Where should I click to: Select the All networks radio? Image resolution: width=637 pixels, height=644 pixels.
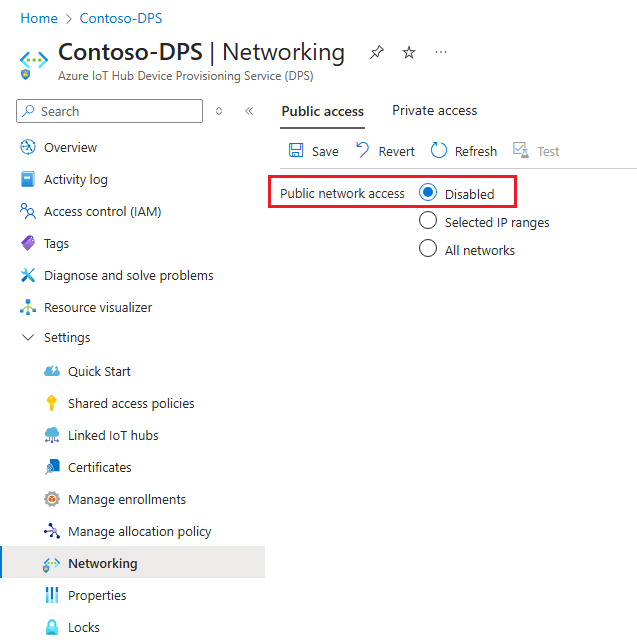click(x=428, y=248)
